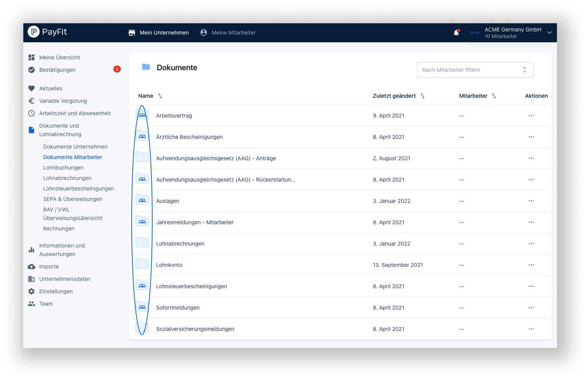
Task: Open Lohnbuchungen submenu item
Action: point(63,168)
